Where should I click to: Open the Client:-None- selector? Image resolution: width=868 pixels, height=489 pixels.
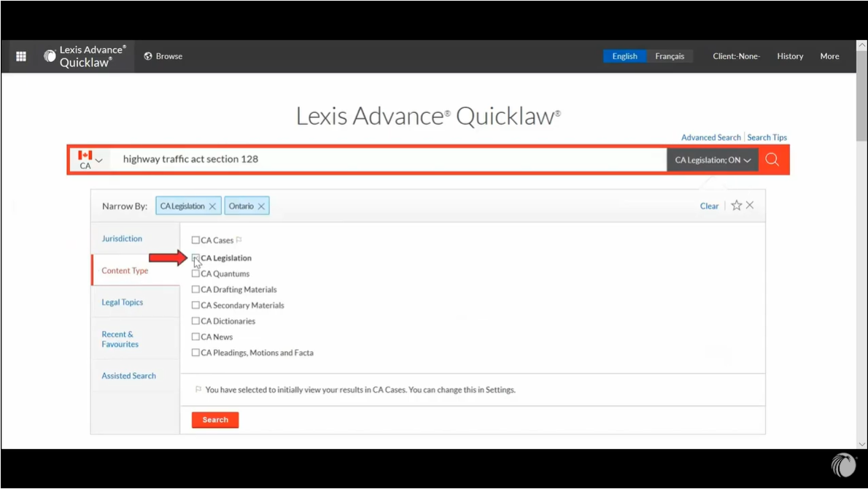tap(736, 56)
